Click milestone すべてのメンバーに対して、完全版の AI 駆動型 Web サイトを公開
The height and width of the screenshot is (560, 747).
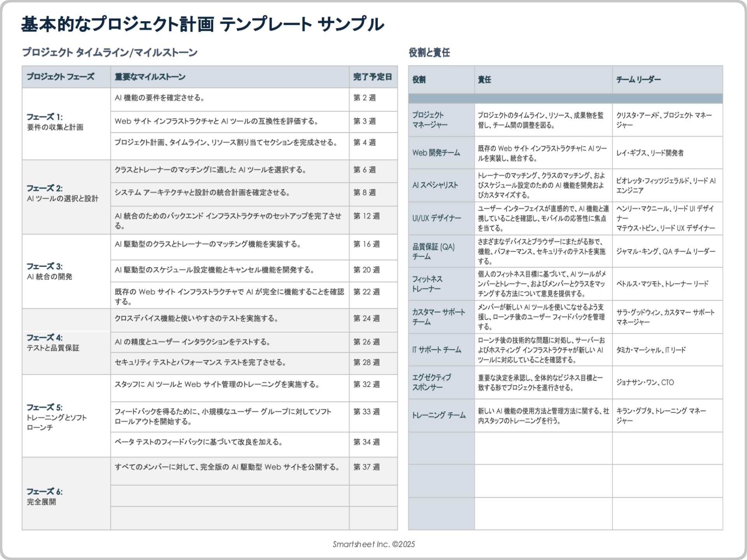230,471
